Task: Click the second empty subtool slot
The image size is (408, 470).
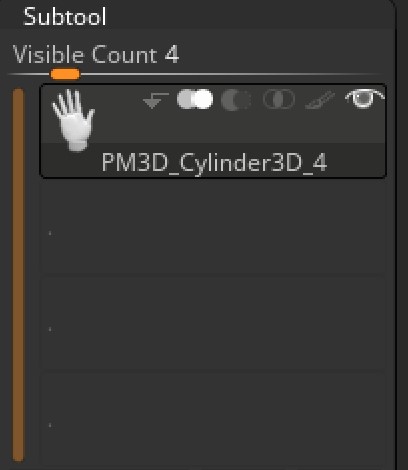Action: coord(213,323)
